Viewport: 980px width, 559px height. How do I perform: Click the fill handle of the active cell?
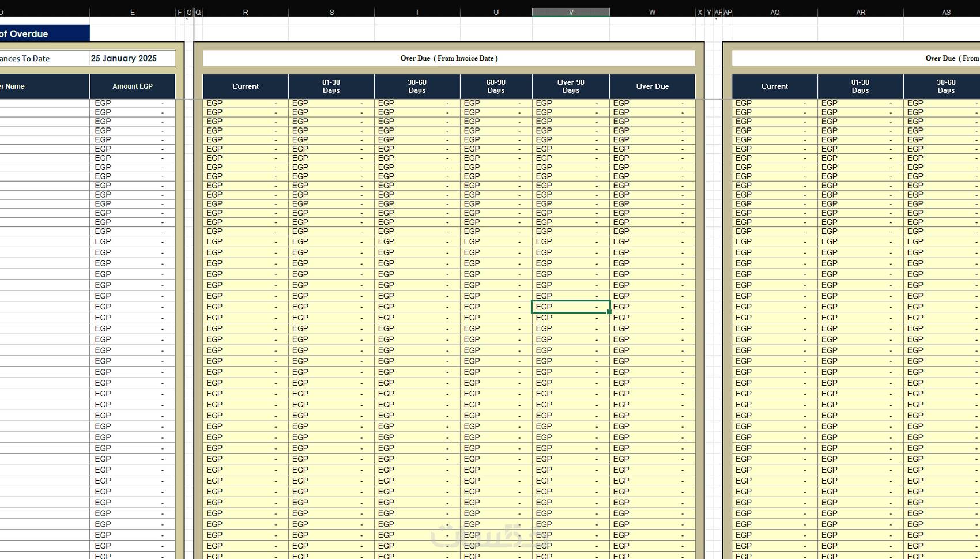tap(609, 312)
